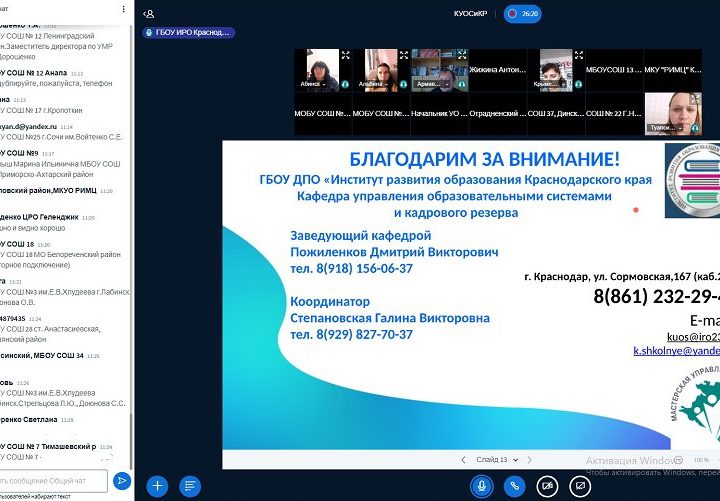Mute the microphone
720x501 pixels.
pyautogui.click(x=482, y=486)
